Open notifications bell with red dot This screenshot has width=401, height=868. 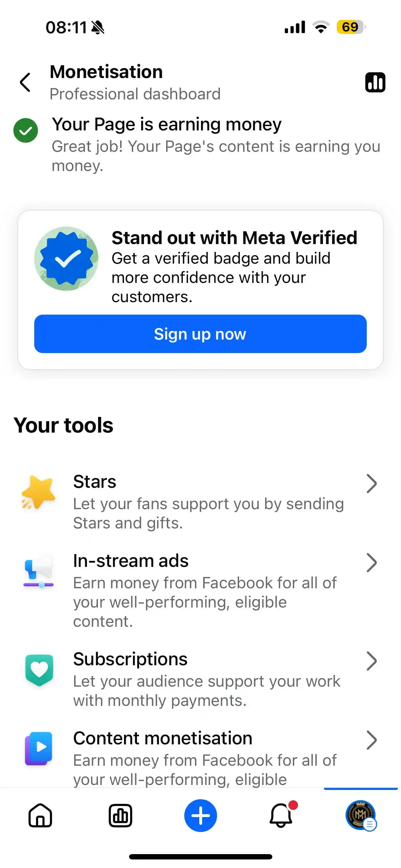click(x=282, y=815)
